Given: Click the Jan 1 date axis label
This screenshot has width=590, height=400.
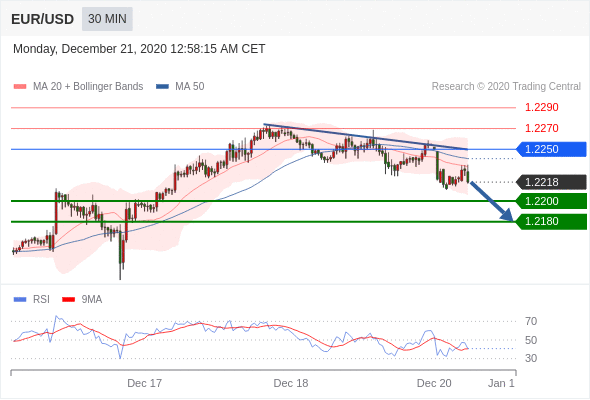Looking at the screenshot, I should [501, 383].
